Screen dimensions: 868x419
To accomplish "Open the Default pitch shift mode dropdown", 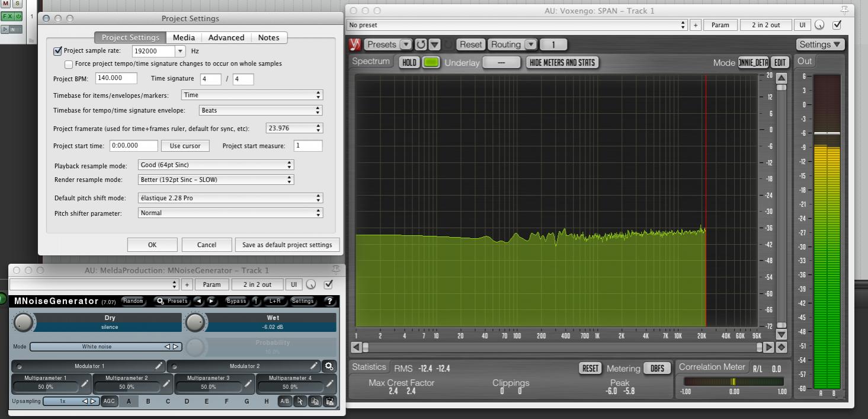I will (230, 198).
